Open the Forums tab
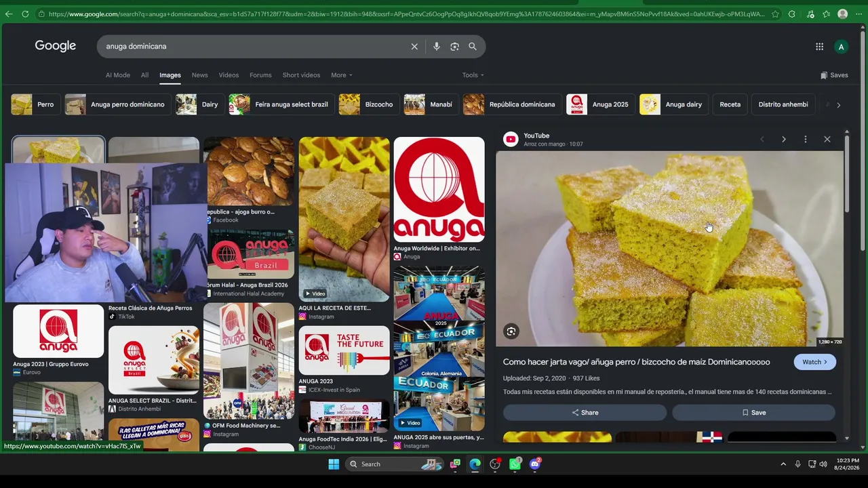This screenshot has width=868, height=488. [x=260, y=75]
